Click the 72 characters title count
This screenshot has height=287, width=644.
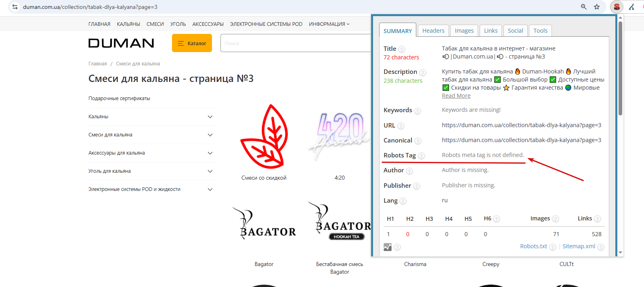click(x=401, y=57)
